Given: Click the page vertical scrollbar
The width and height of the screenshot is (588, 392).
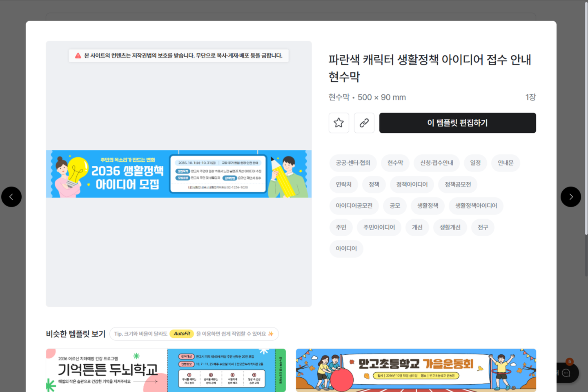Looking at the screenshot, I should tap(586, 118).
